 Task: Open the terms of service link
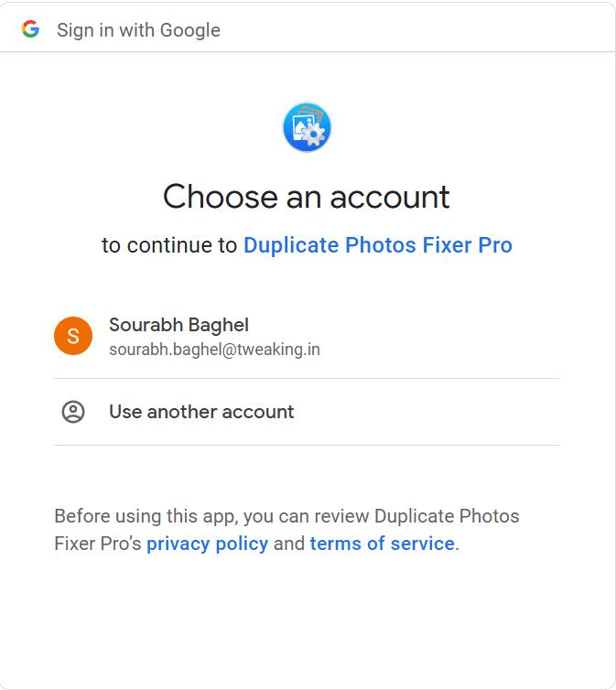point(382,544)
